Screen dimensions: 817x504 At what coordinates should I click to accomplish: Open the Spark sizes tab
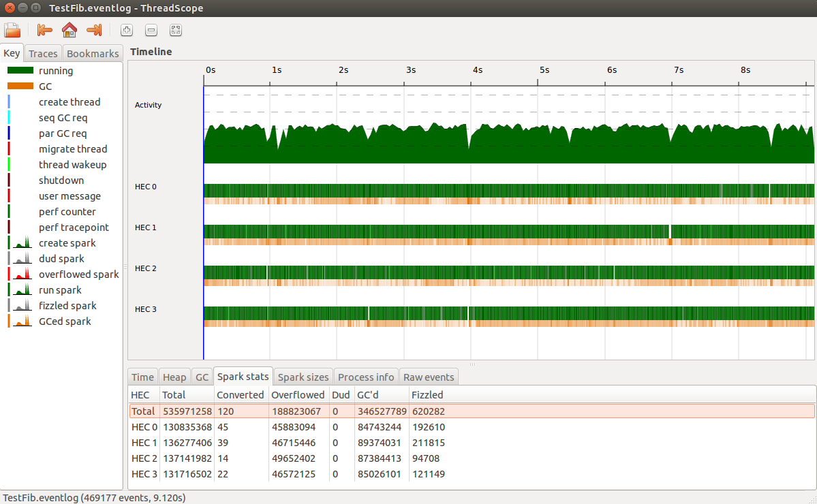coord(303,377)
